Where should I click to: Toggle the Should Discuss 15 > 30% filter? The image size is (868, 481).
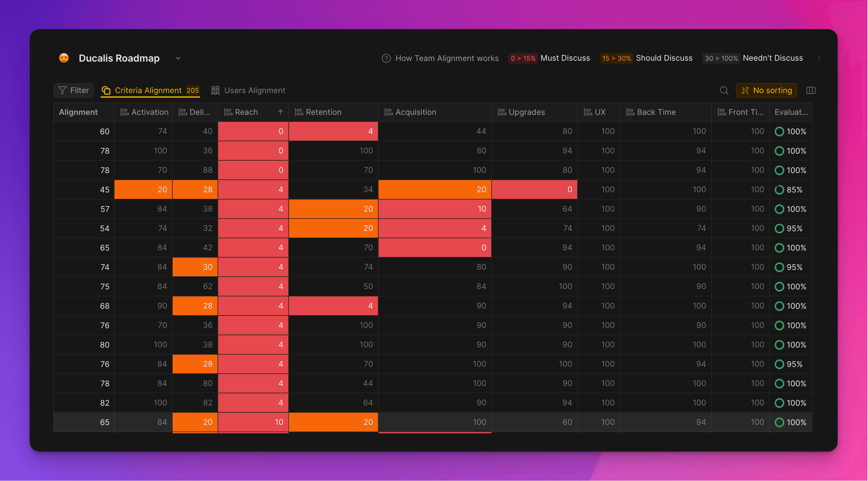[616, 58]
